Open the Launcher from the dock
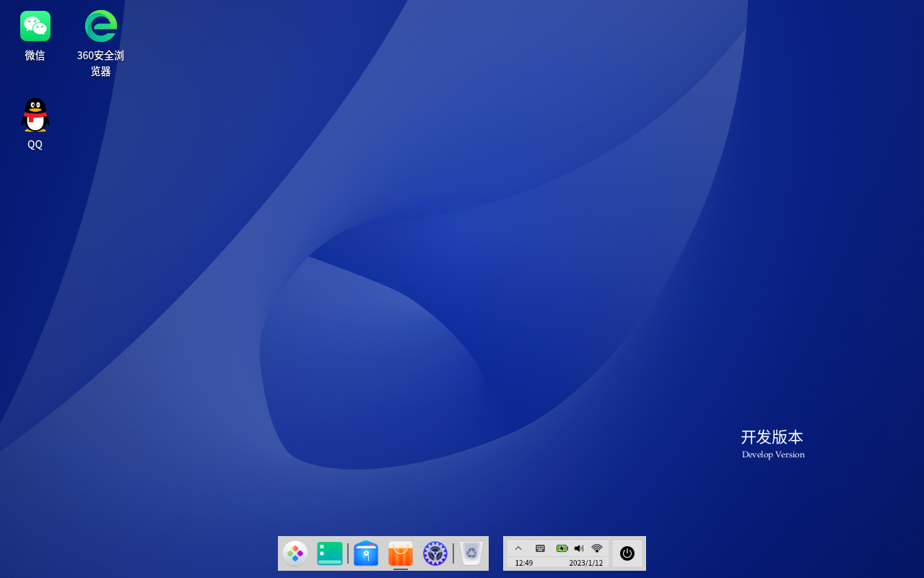 pos(295,553)
